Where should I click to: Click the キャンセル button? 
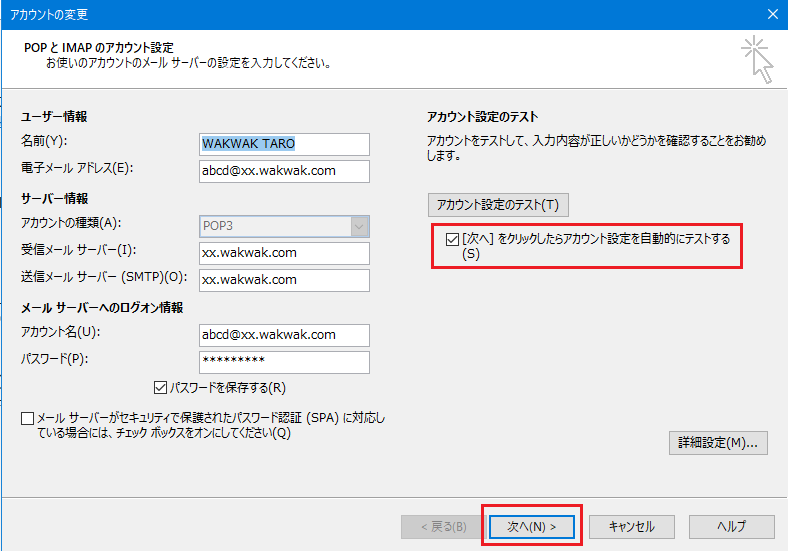(632, 527)
